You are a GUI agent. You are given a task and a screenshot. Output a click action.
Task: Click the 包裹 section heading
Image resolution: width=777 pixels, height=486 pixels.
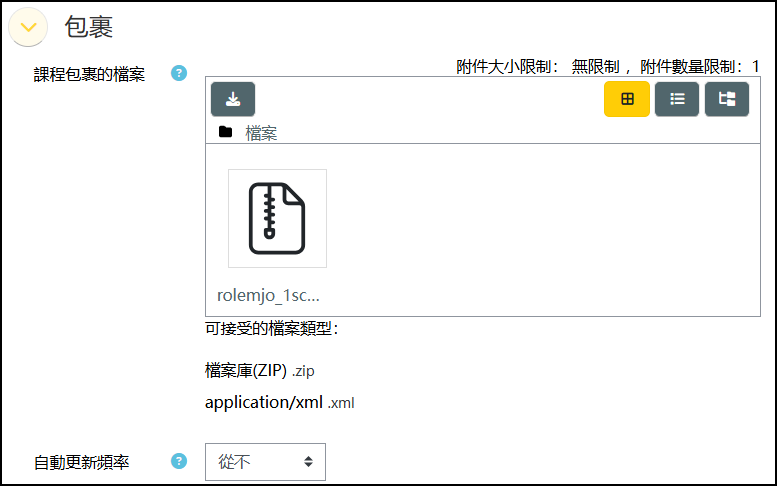click(x=89, y=27)
